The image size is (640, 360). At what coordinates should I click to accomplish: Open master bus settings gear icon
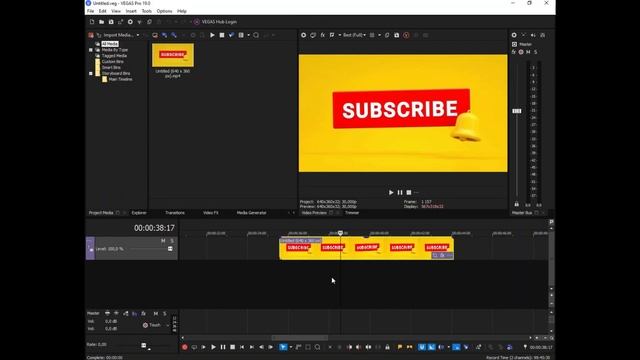pos(514,35)
